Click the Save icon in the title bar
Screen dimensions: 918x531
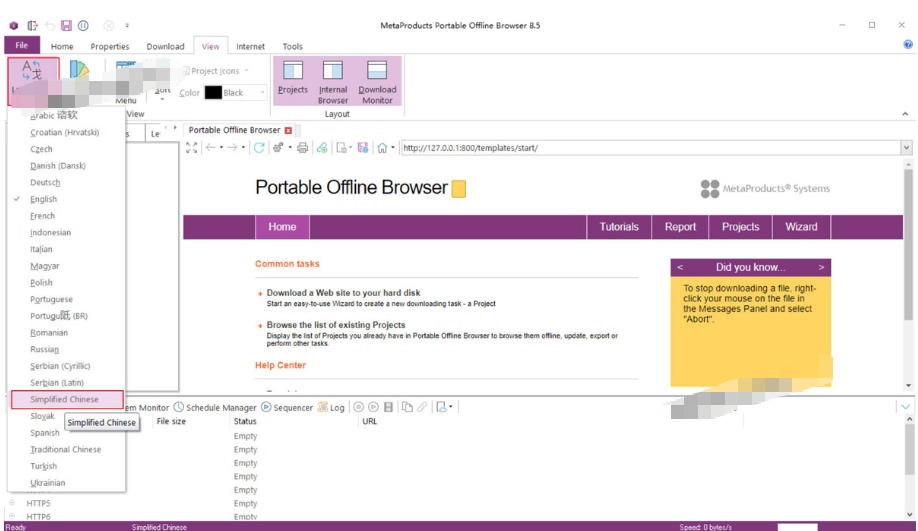coord(66,25)
